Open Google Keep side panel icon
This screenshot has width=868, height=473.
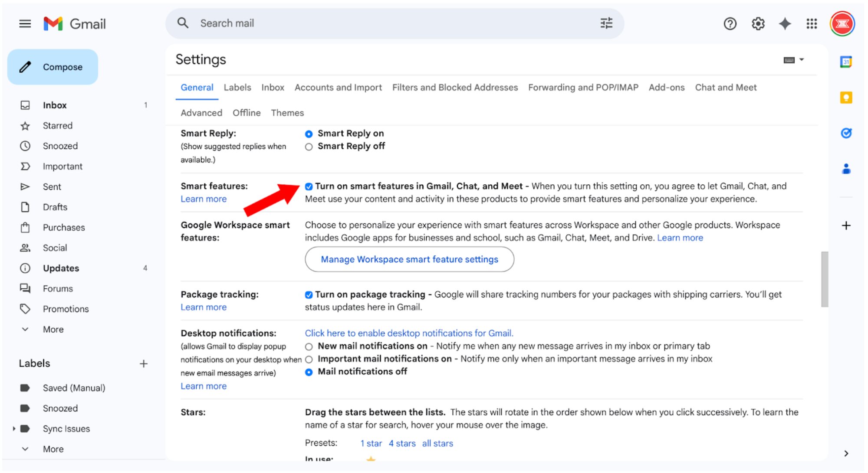846,98
